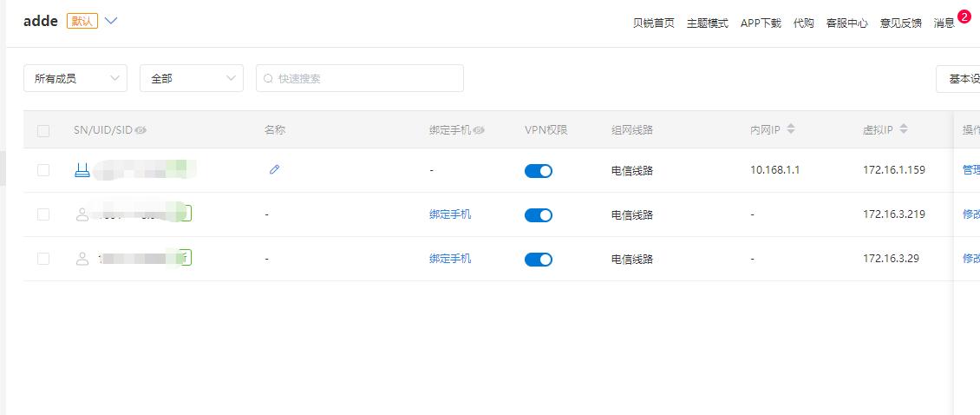Click the 172.16.1.159 virtual IP cell
The image size is (980, 415).
tap(894, 169)
